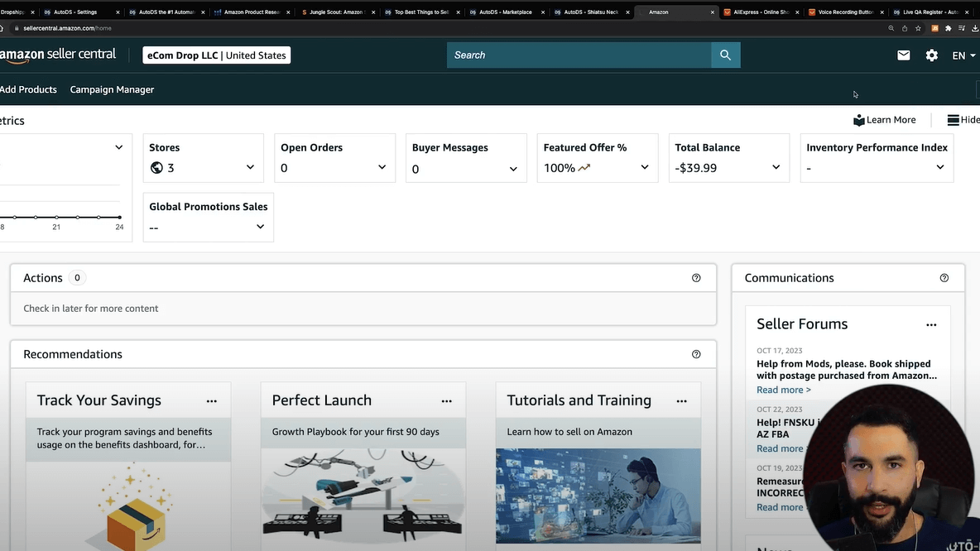Click Help from Mods forum post title
The image size is (980, 551).
847,369
